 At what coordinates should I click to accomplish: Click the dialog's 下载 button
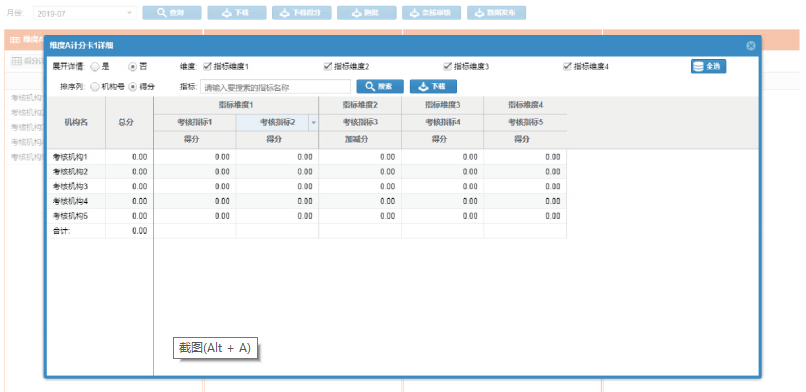coord(433,87)
